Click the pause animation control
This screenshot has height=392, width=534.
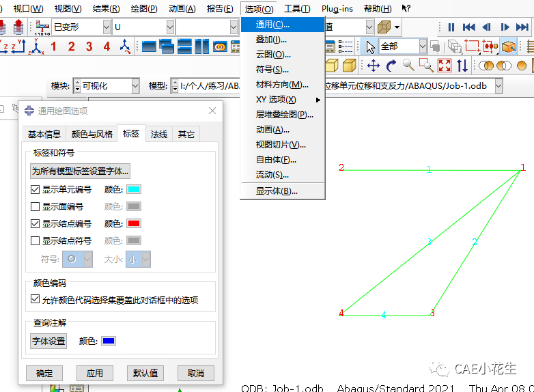pyautogui.click(x=451, y=27)
